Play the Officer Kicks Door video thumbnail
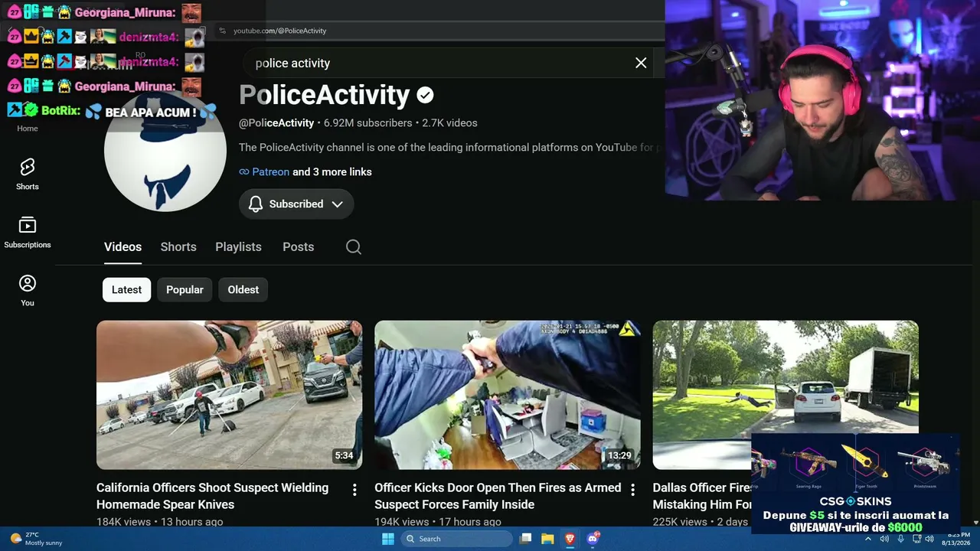The image size is (980, 551). pos(508,395)
